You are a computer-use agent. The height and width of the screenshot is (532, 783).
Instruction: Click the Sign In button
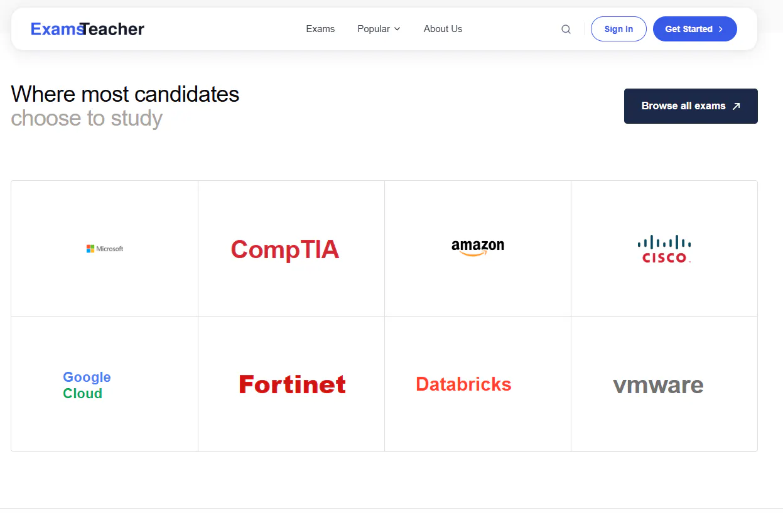pos(618,29)
